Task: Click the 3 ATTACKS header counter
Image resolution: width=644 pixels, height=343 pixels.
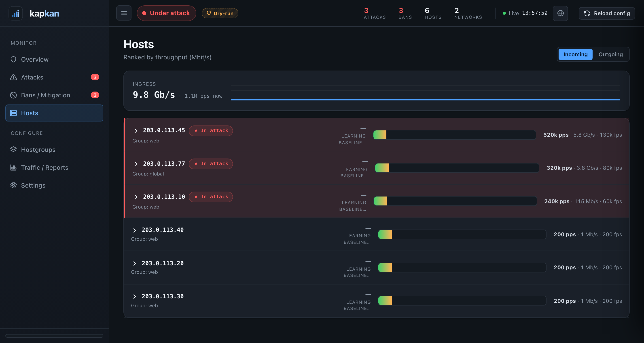Action: [x=375, y=13]
